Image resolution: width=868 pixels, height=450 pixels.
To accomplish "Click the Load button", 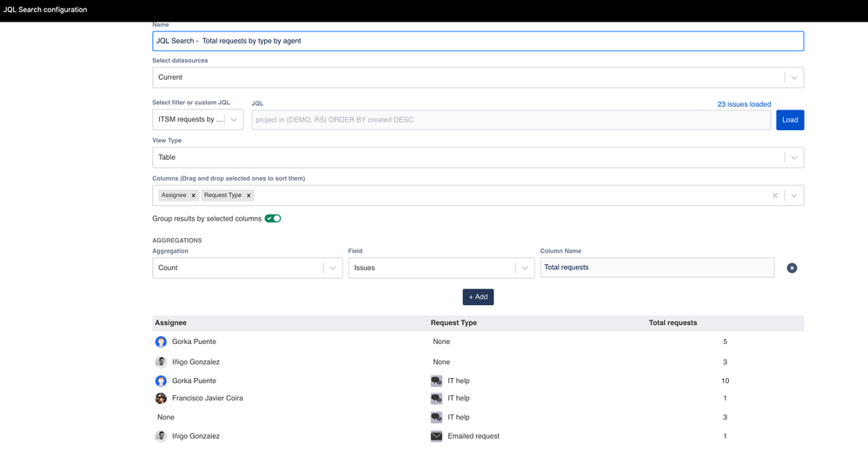I will (x=790, y=120).
